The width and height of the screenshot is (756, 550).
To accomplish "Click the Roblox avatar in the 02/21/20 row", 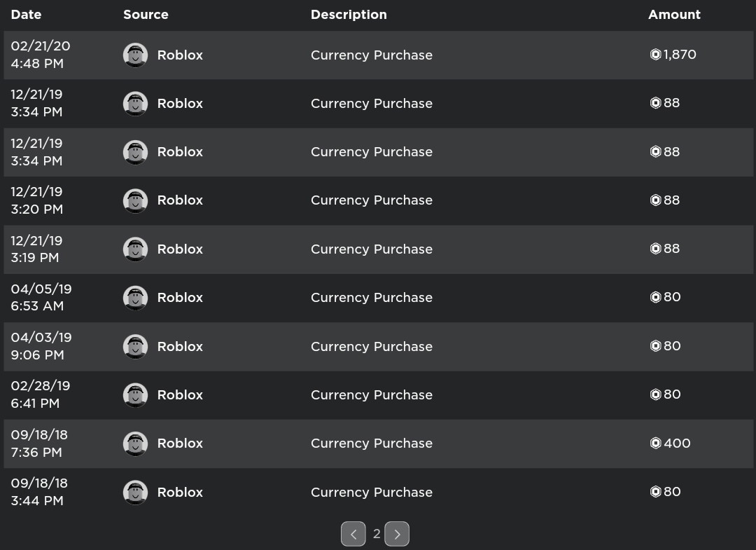I will click(136, 55).
